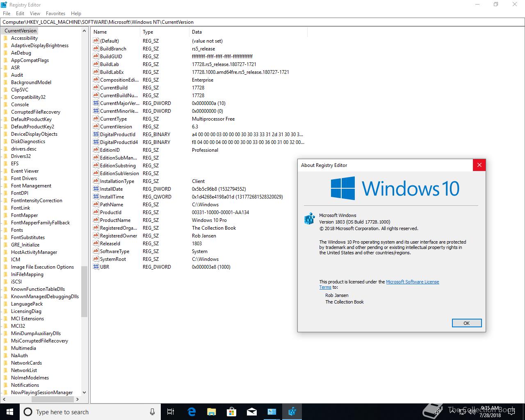
Task: Click the CurrentMajorVersionNumber DWORD icon
Action: coord(96,103)
